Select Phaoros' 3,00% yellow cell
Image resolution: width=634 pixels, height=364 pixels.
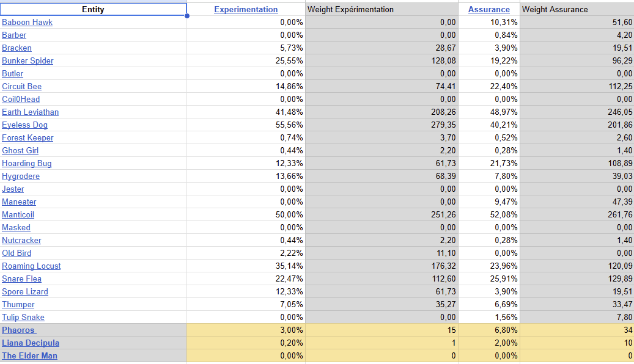tap(246, 330)
